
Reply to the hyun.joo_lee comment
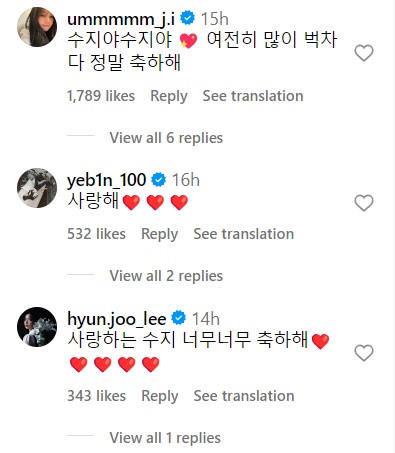(x=160, y=396)
